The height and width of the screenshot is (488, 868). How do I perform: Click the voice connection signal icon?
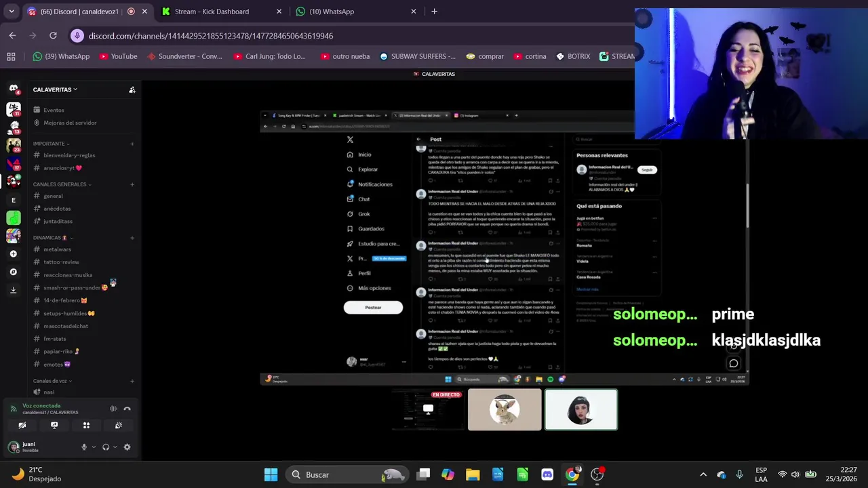pos(14,409)
